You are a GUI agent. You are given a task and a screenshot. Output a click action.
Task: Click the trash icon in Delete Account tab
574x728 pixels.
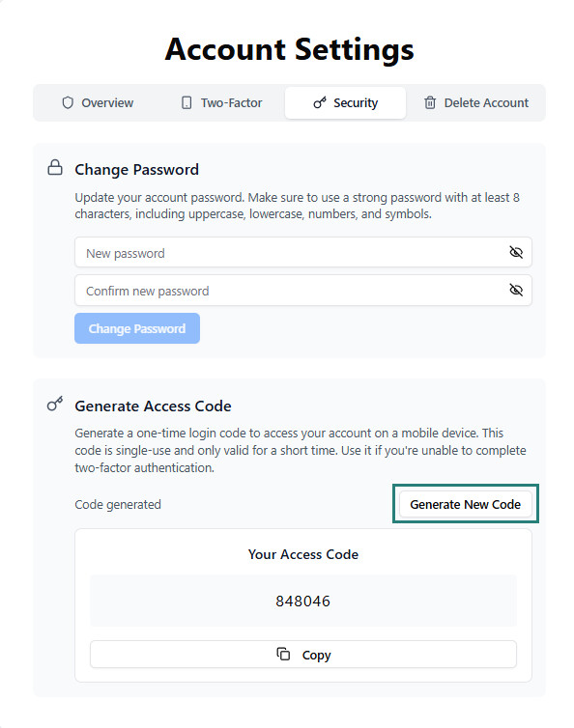coord(430,102)
